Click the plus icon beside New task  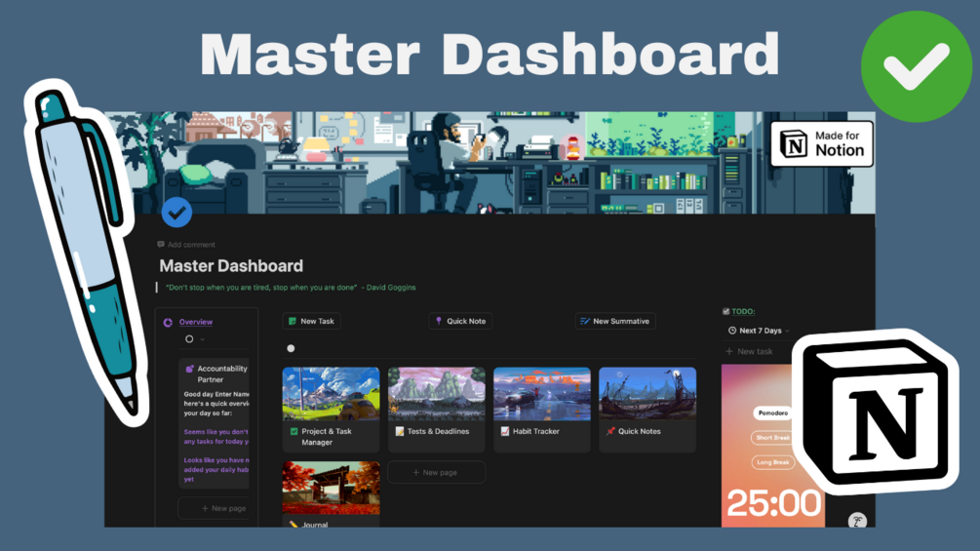coord(728,351)
